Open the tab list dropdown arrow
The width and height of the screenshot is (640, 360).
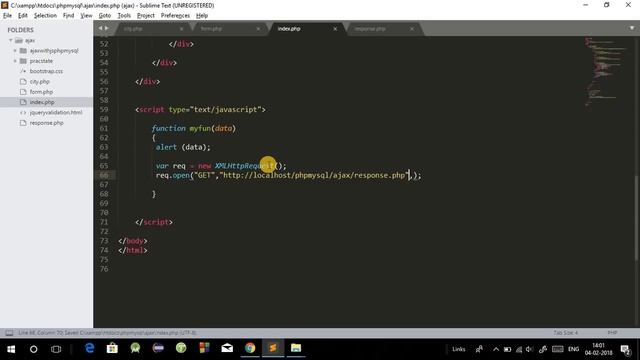click(632, 28)
